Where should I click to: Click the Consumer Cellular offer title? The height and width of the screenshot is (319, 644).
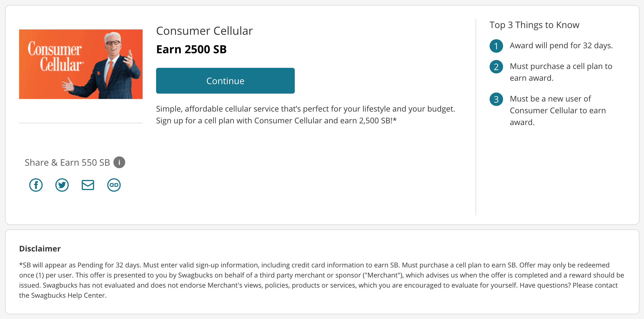[x=204, y=31]
